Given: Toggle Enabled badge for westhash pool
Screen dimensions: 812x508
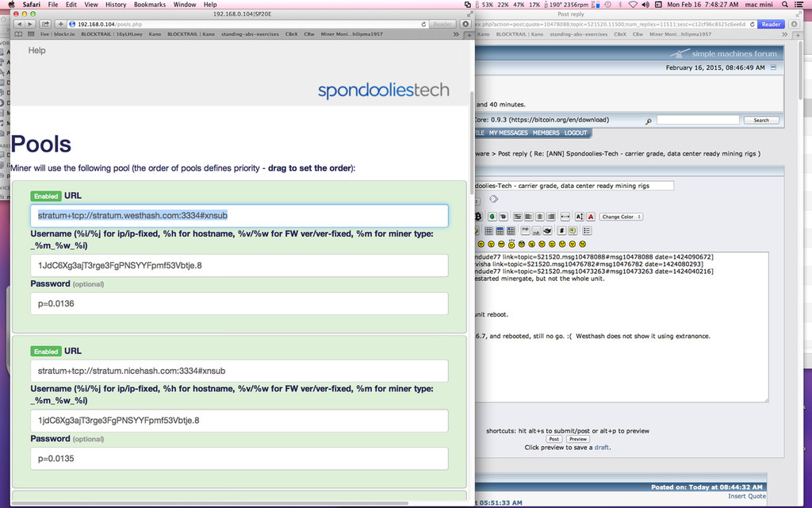Looking at the screenshot, I should (46, 196).
